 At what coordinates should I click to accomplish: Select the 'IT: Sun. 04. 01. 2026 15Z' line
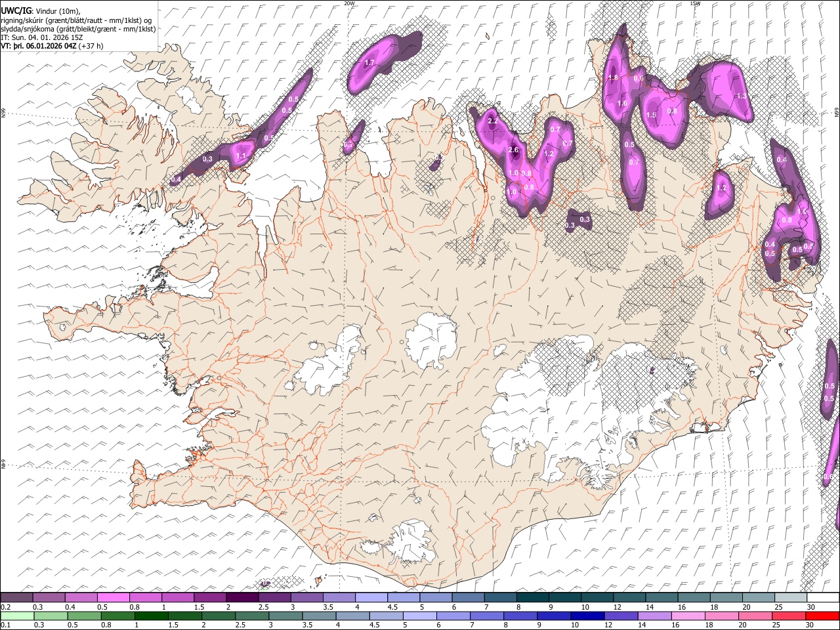[42, 37]
